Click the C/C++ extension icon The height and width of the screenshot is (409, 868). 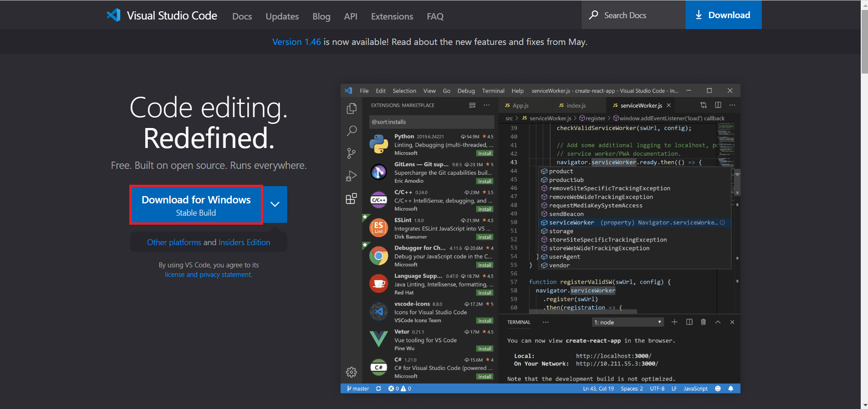[x=379, y=200]
